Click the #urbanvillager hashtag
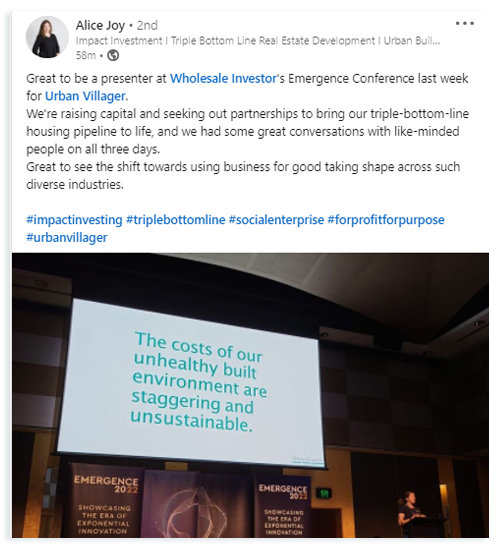This screenshot has height=558, width=500. tap(67, 237)
